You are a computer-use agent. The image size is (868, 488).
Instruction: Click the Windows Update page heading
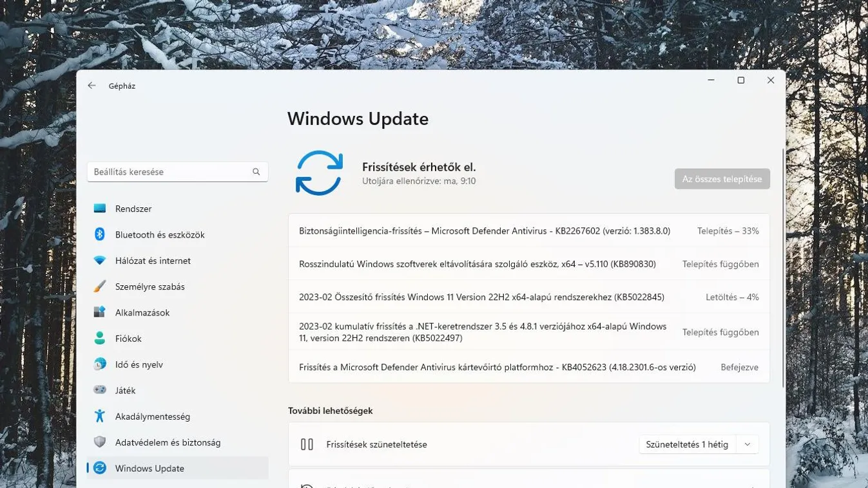point(358,118)
